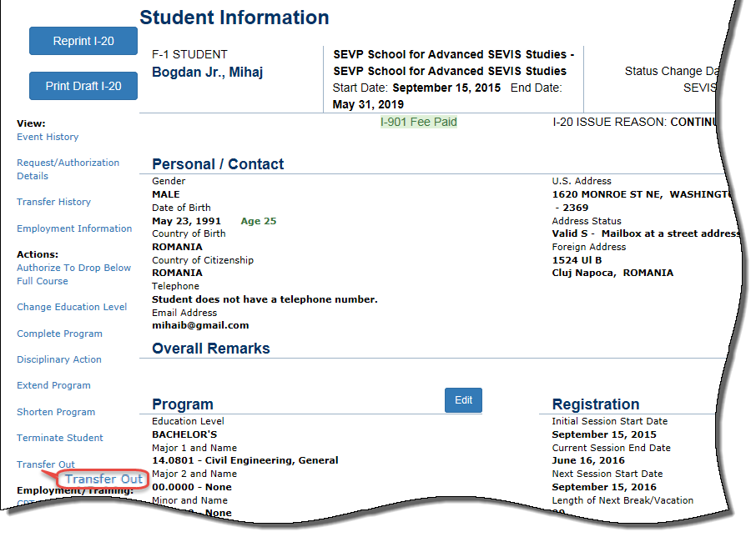Click the MALE gender value
756x537 pixels.
pos(166,194)
